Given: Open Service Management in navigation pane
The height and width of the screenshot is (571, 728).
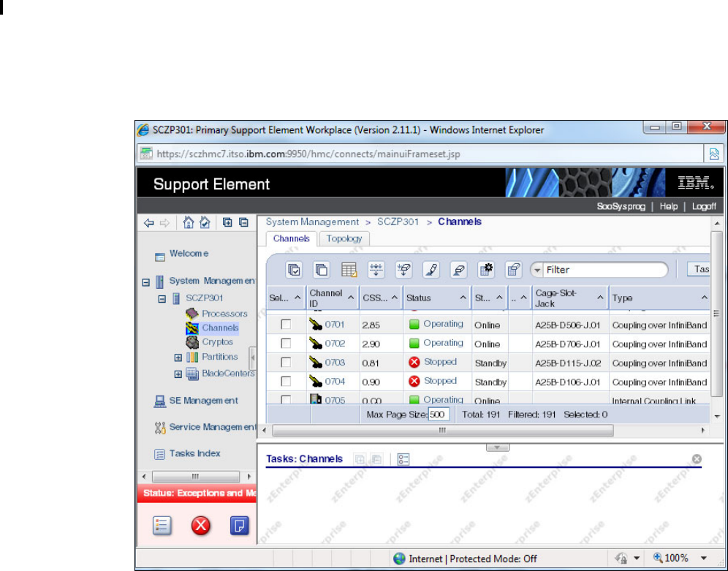Looking at the screenshot, I should coord(212,427).
